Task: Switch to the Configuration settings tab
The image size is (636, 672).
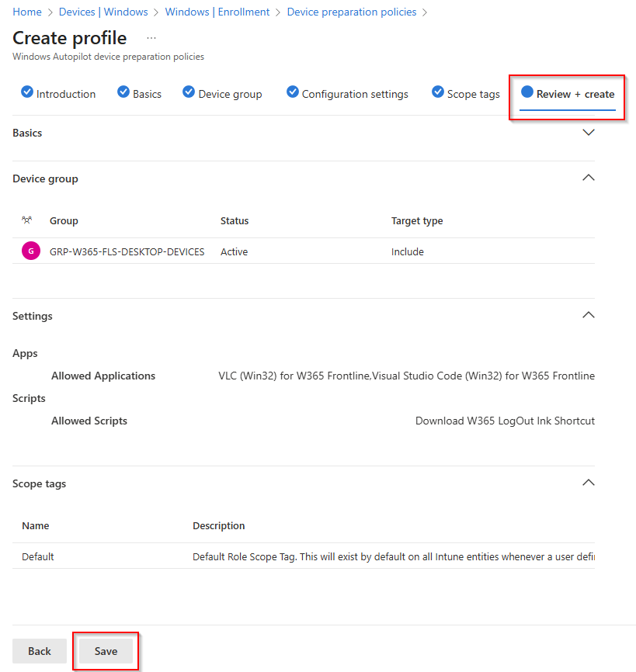Action: click(x=355, y=94)
